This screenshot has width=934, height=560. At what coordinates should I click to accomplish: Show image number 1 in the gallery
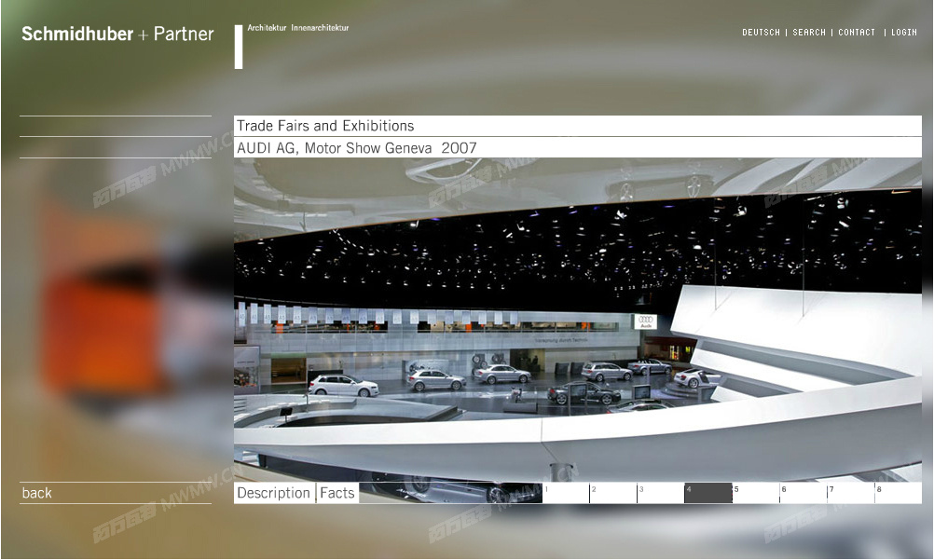[566, 493]
